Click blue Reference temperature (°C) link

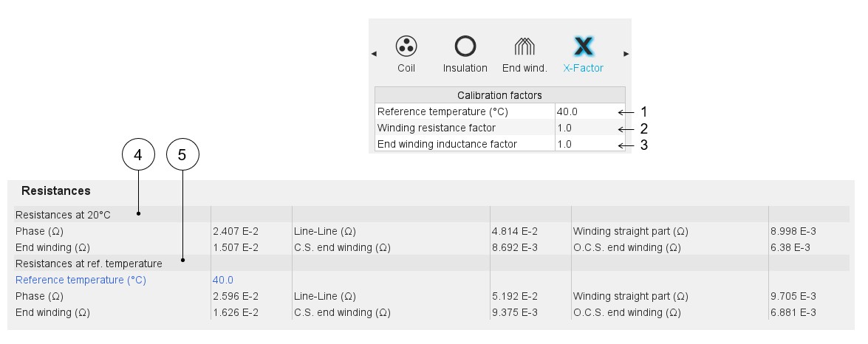(81, 281)
